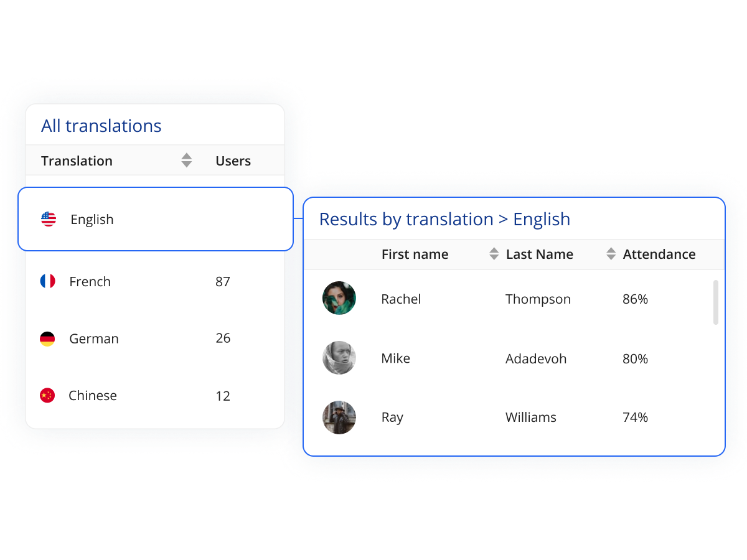The image size is (747, 560).
Task: Click the Users column header
Action: click(x=233, y=161)
